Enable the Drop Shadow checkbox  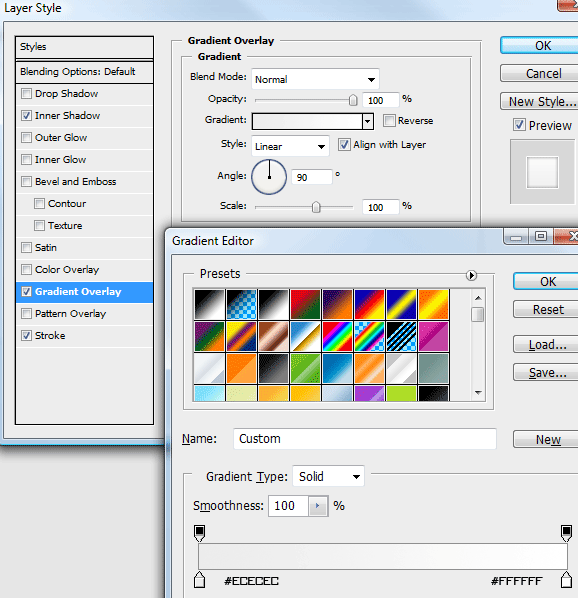click(26, 93)
